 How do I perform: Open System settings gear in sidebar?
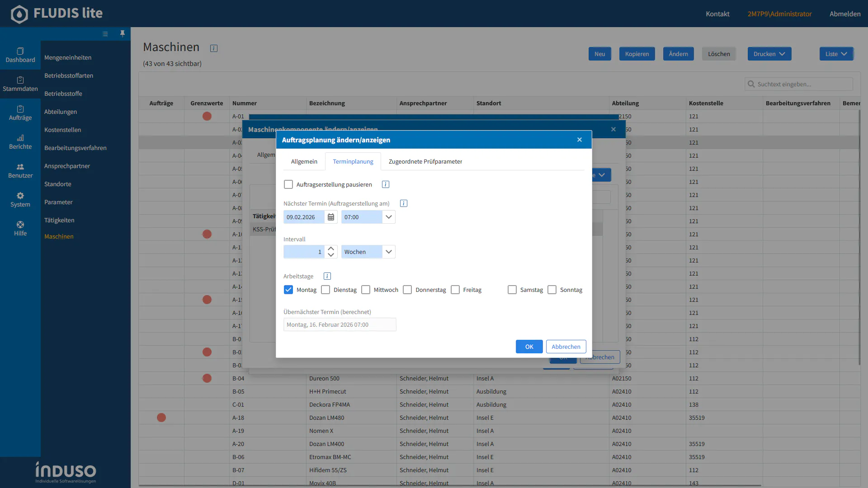click(20, 200)
